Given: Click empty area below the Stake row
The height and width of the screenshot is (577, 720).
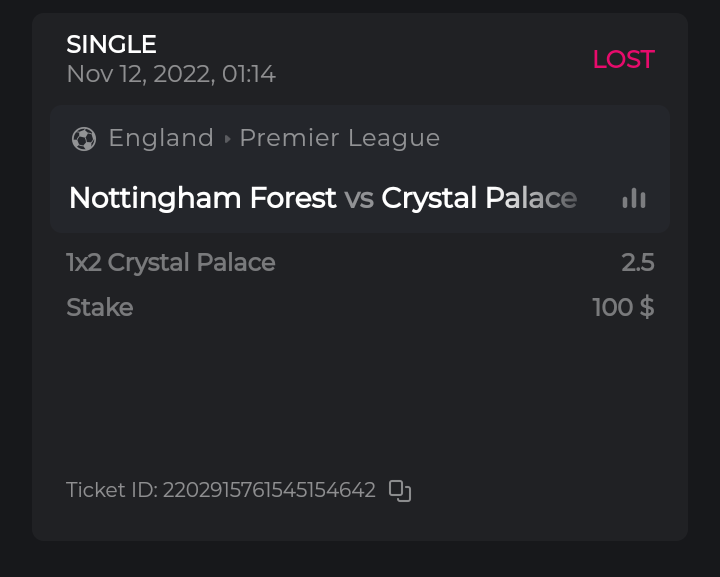Looking at the screenshot, I should (x=360, y=400).
